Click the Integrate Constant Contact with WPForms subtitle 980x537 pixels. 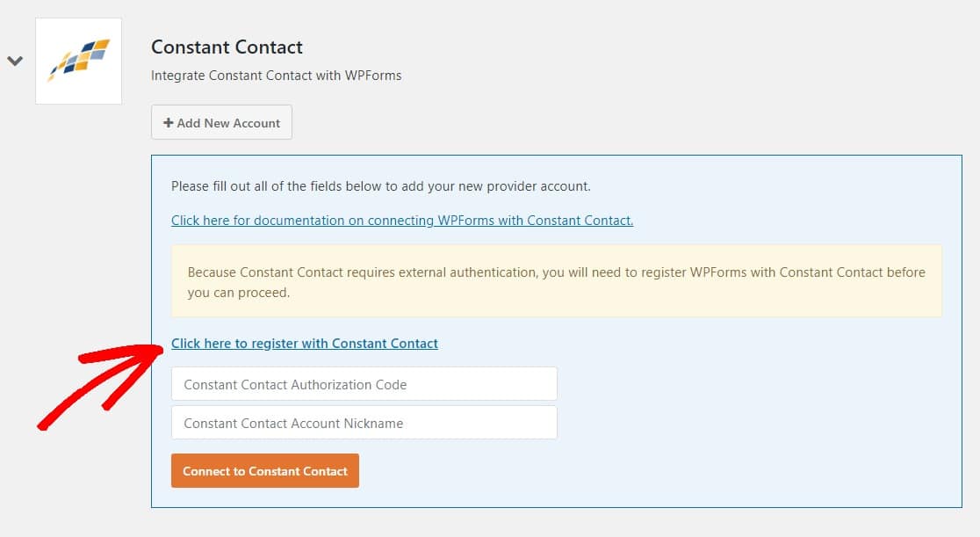[x=277, y=76]
